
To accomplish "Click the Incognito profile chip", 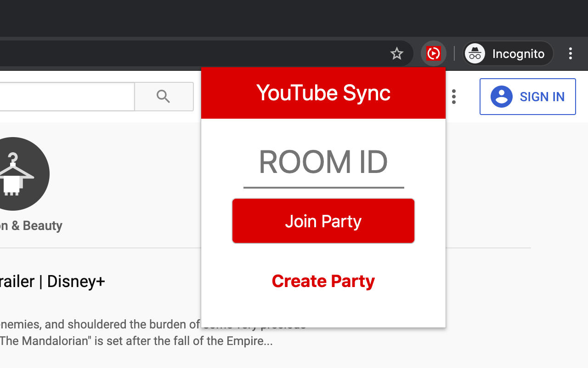I will point(508,53).
